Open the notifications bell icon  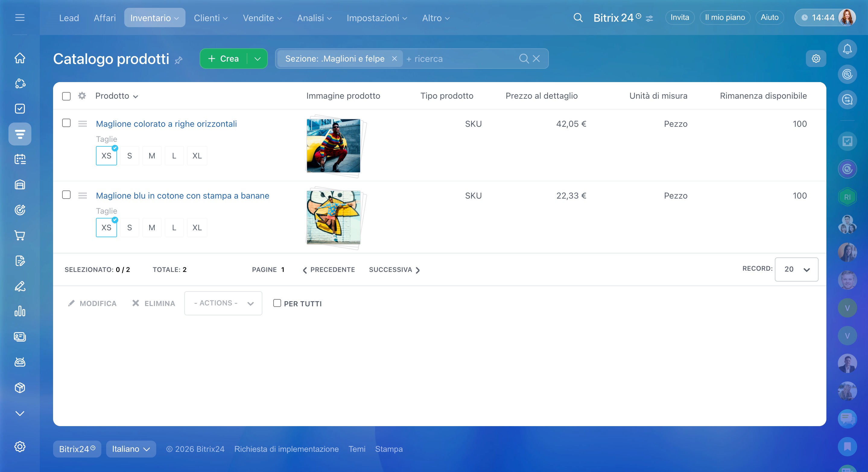coord(847,49)
